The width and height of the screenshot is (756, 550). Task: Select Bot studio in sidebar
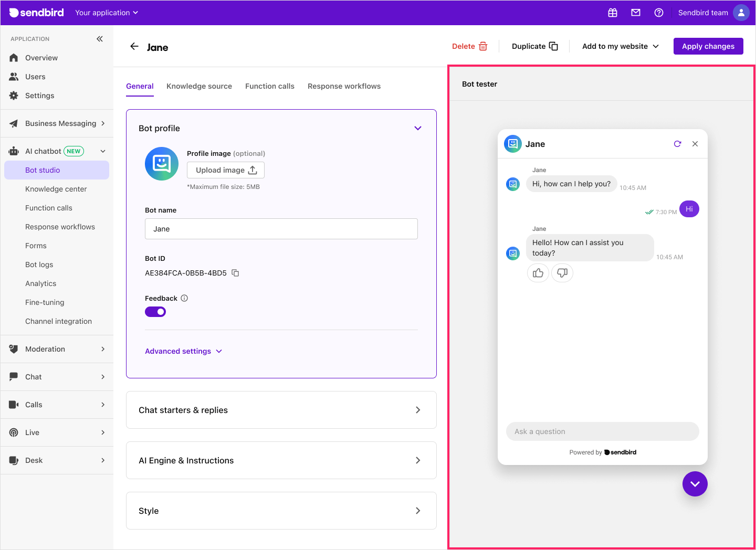coord(57,170)
